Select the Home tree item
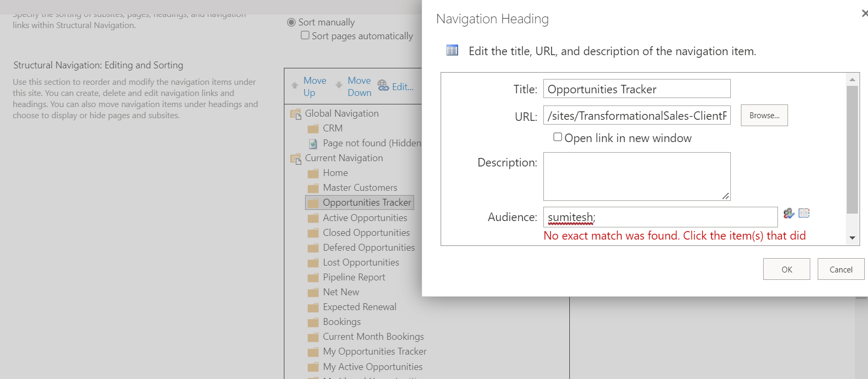The image size is (868, 379). point(335,173)
